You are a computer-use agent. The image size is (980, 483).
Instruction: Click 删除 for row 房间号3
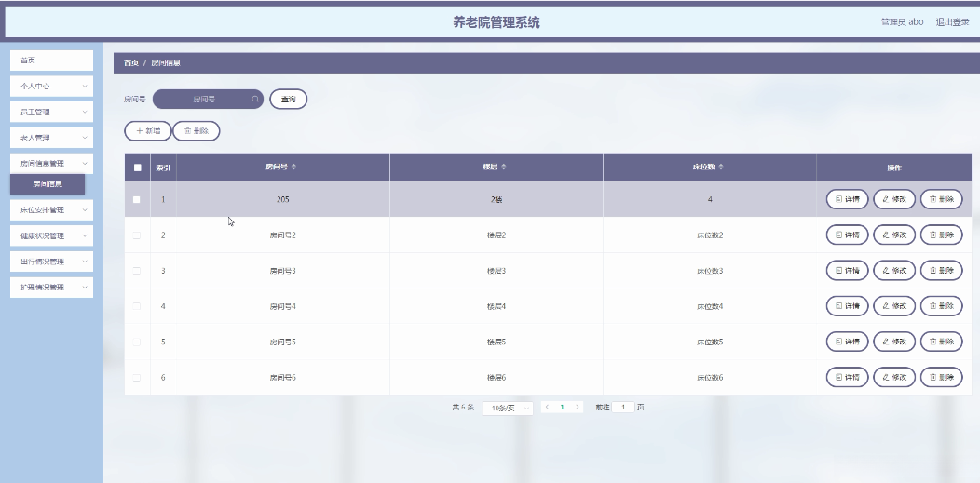pos(941,271)
